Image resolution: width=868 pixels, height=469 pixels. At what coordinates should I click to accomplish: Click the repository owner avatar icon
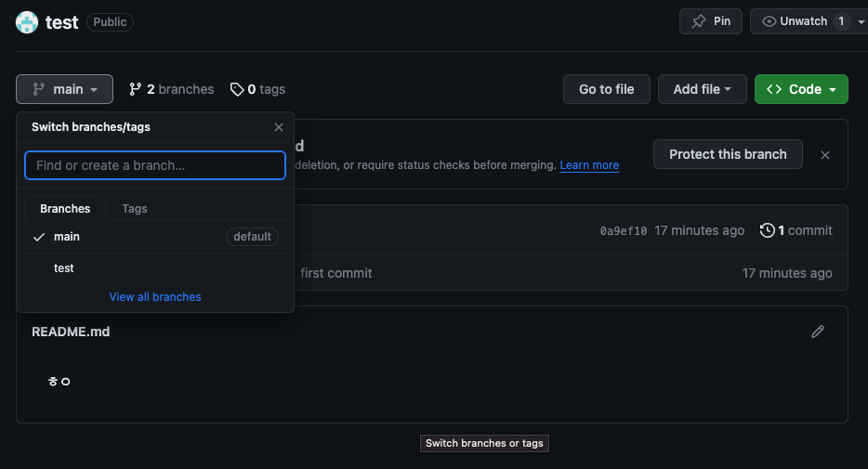pyautogui.click(x=27, y=22)
